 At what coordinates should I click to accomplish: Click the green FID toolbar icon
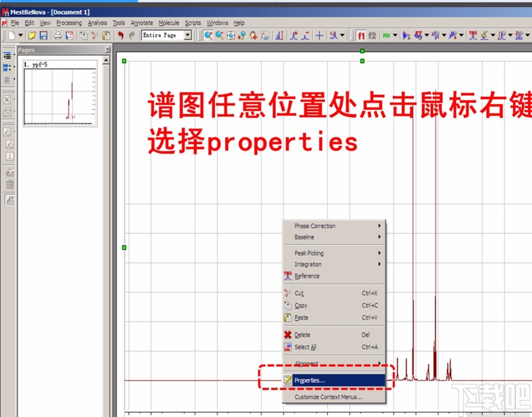point(386,35)
